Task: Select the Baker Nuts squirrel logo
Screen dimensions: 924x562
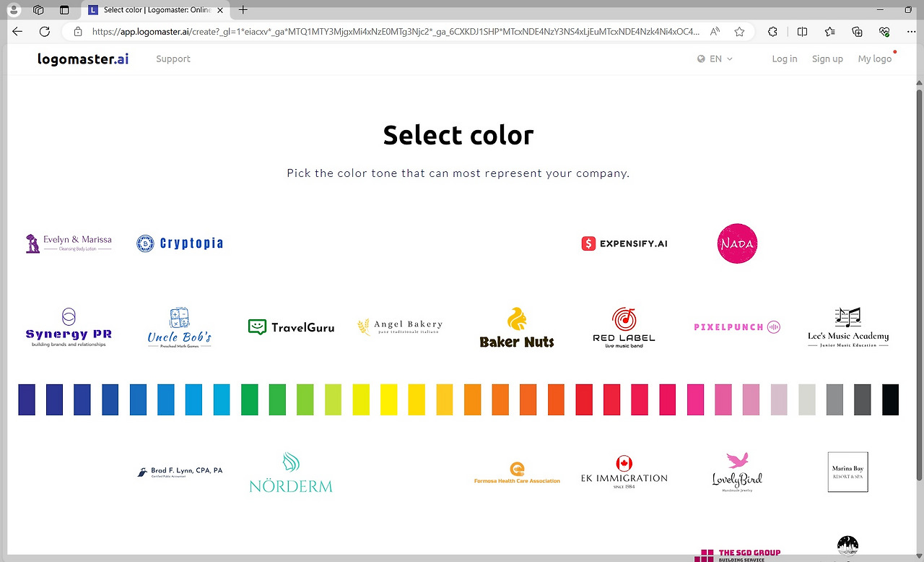Action: [x=517, y=327]
